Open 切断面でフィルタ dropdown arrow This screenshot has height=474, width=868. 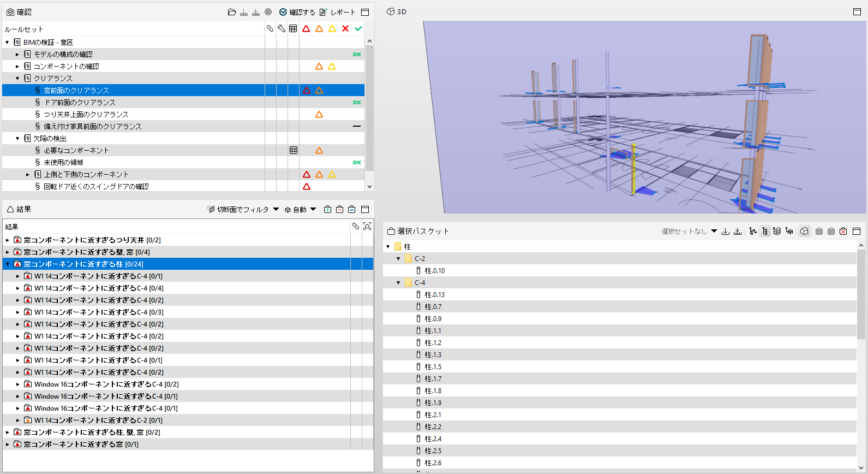(x=276, y=209)
